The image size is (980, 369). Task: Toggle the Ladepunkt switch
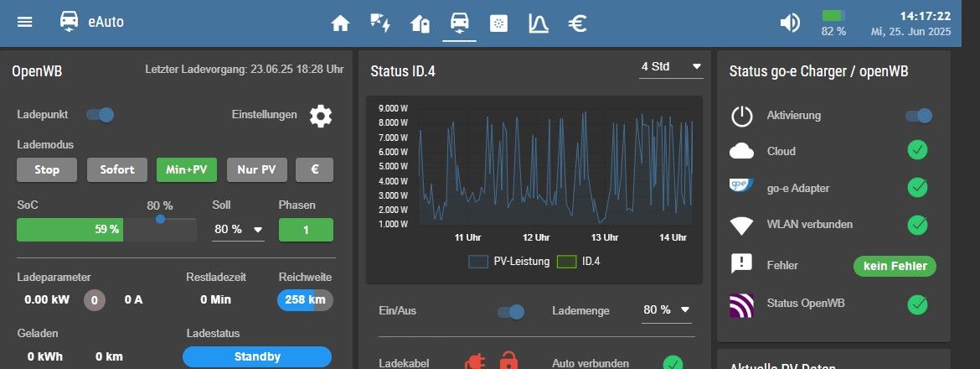100,115
